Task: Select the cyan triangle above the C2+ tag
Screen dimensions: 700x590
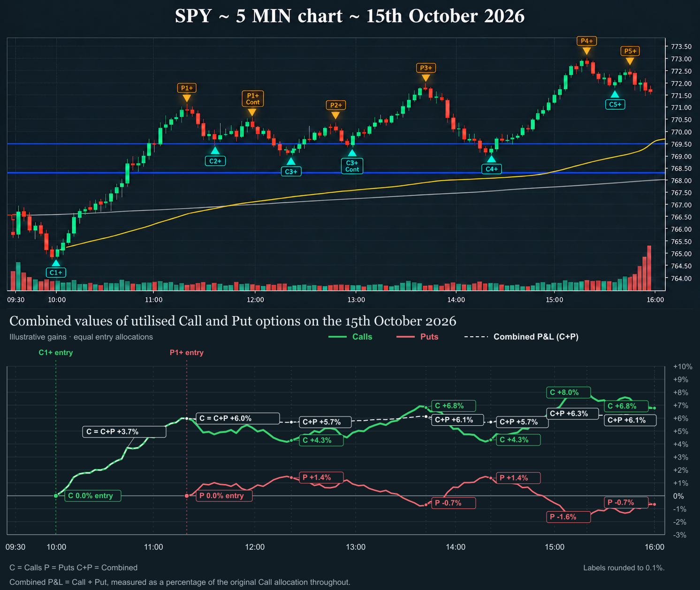Action: [215, 151]
